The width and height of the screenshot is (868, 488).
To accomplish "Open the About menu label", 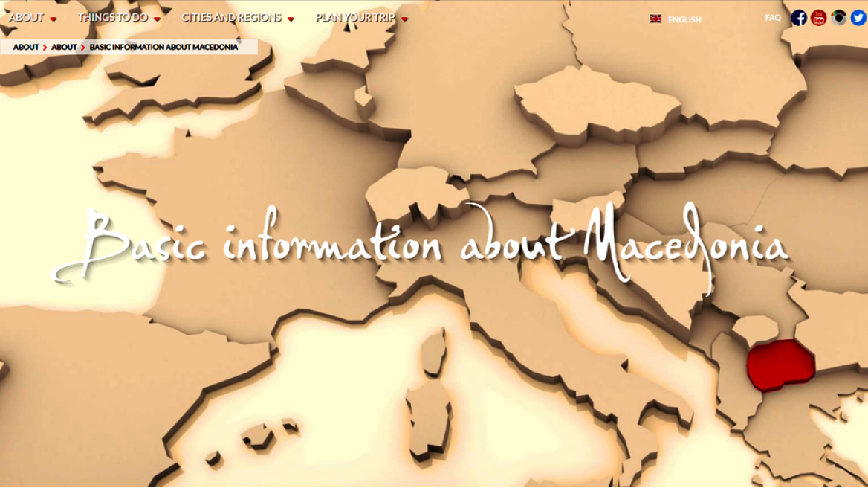I will click(26, 18).
